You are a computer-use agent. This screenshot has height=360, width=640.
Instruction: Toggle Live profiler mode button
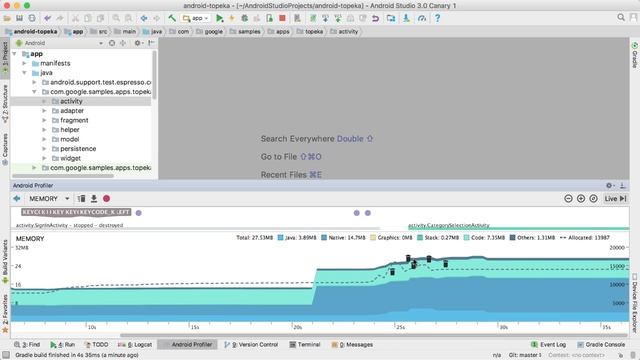click(615, 198)
